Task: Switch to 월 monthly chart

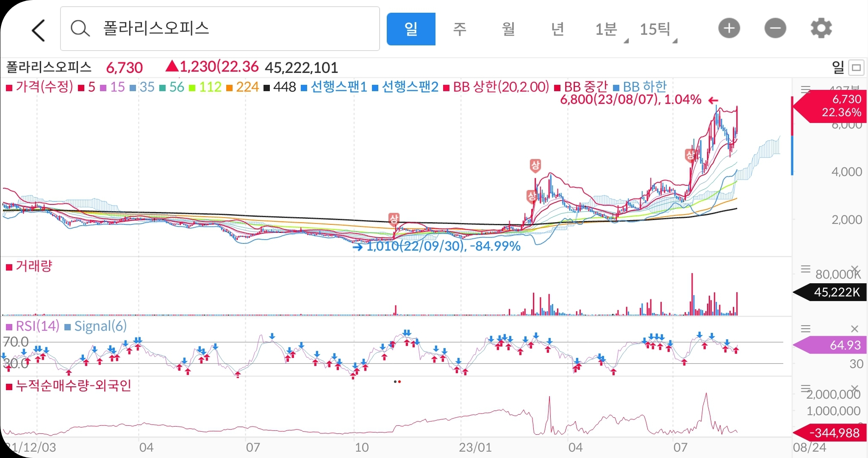Action: pos(508,29)
